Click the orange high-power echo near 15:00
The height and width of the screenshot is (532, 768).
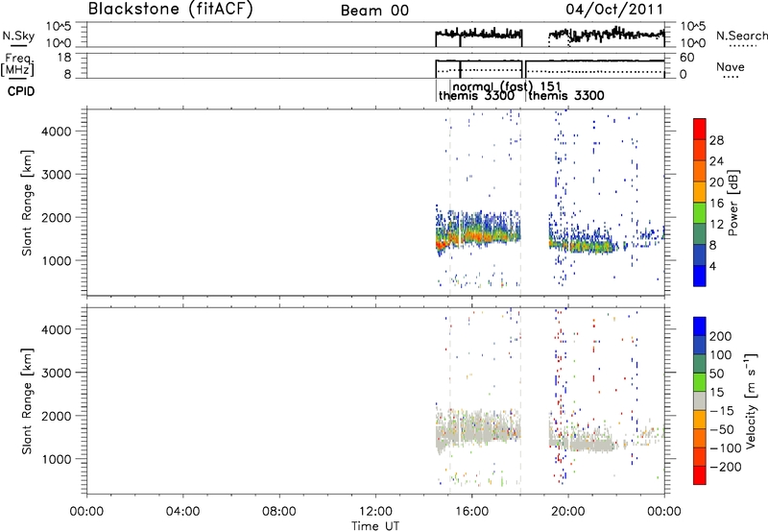pyautogui.click(x=442, y=243)
